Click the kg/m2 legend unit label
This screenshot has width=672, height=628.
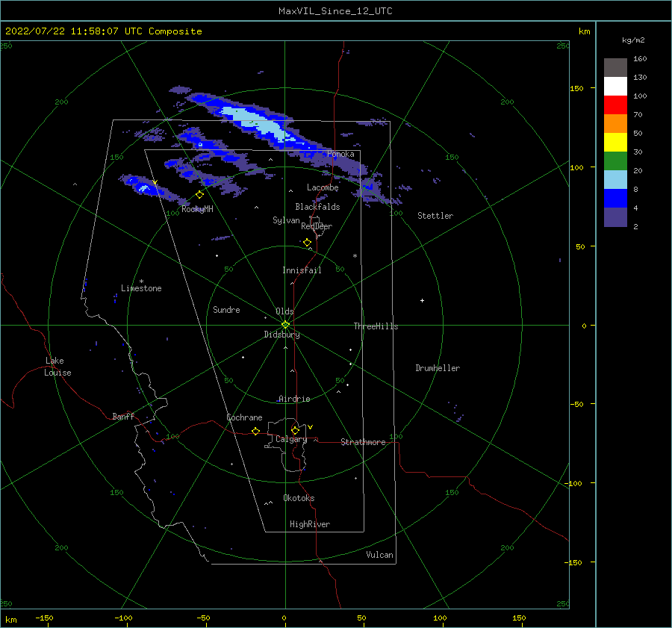[x=633, y=40]
